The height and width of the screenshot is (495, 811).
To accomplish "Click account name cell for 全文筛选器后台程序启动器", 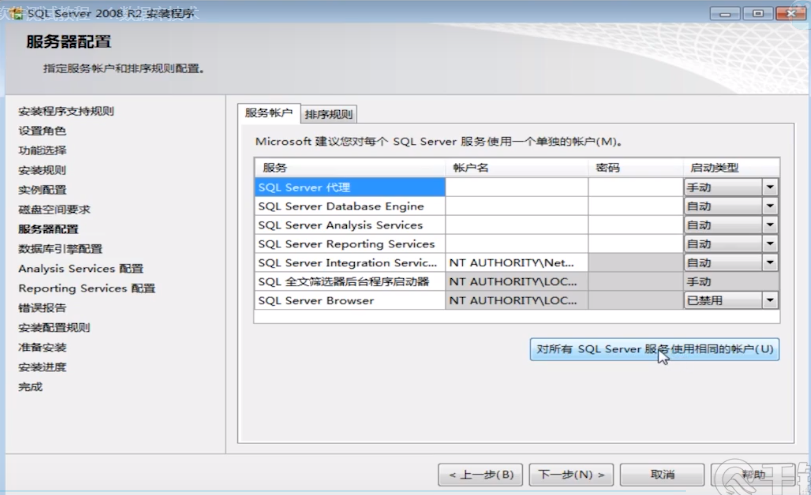I will point(516,281).
